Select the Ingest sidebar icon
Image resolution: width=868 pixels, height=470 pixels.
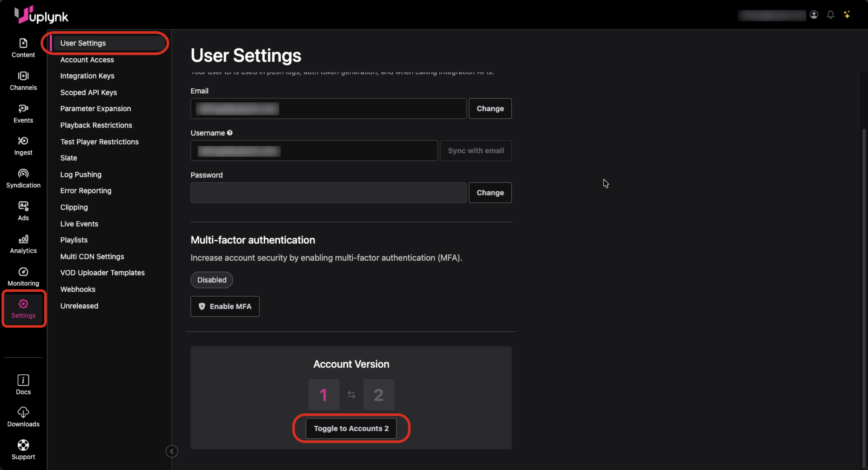click(23, 141)
